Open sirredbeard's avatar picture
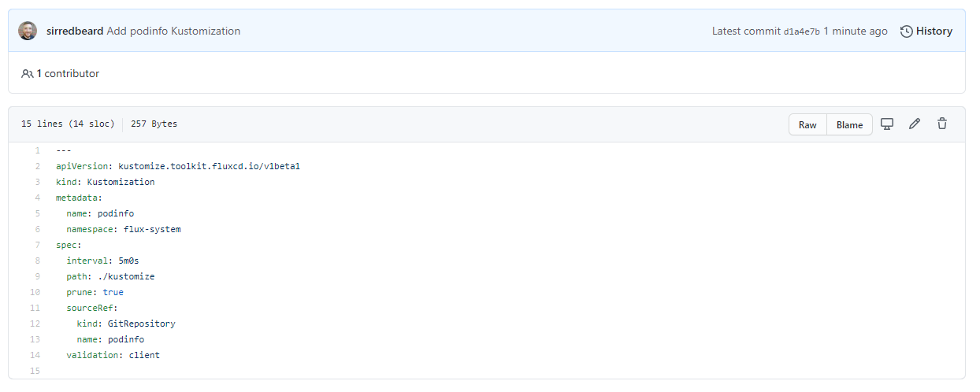The width and height of the screenshot is (980, 392). (x=28, y=31)
